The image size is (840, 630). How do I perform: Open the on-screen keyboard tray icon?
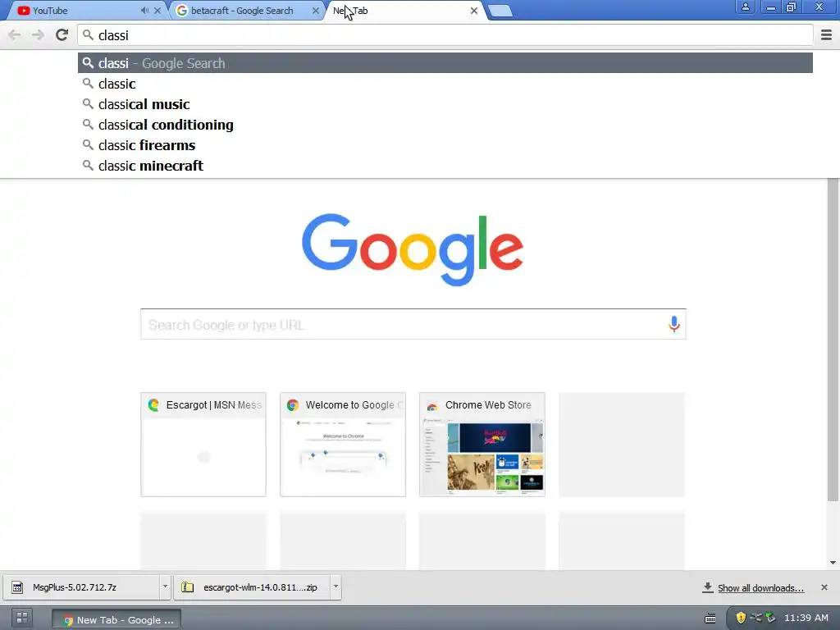(x=710, y=619)
